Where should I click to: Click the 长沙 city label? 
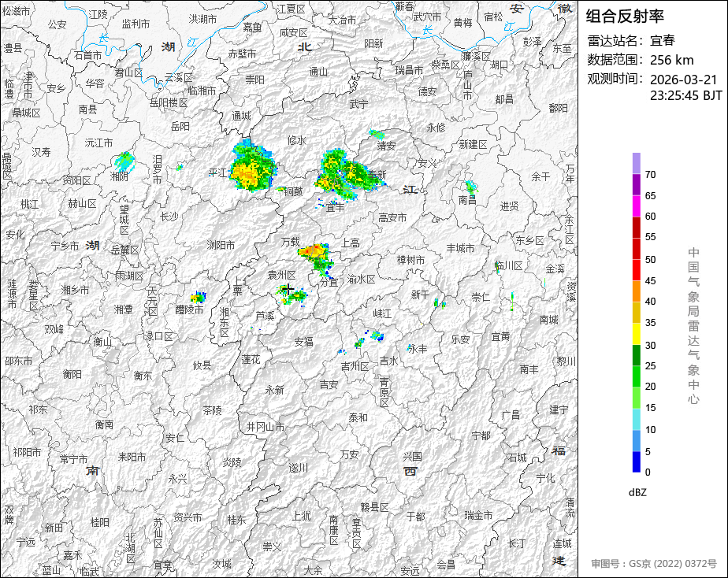click(169, 217)
